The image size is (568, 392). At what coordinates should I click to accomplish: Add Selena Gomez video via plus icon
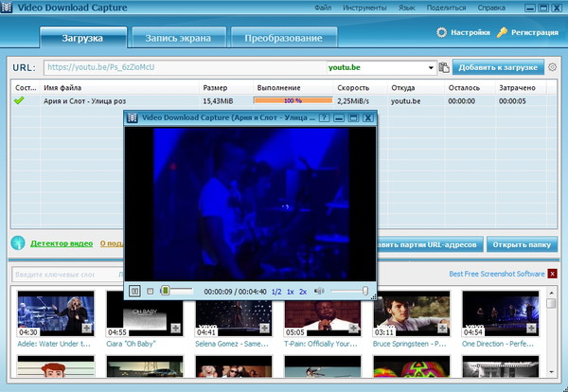coord(264,329)
